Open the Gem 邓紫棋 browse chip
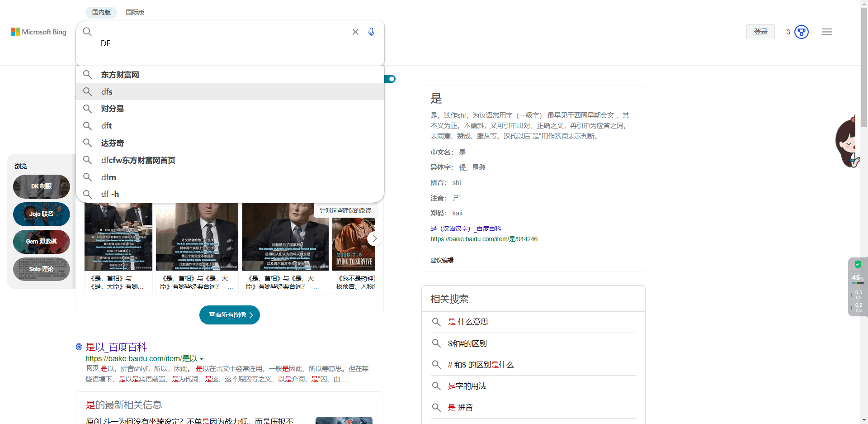The height and width of the screenshot is (424, 868). (42, 242)
